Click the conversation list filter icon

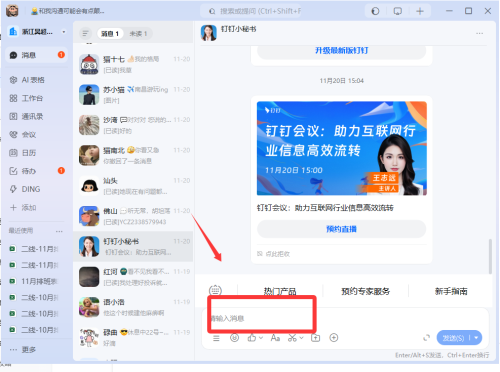point(86,33)
